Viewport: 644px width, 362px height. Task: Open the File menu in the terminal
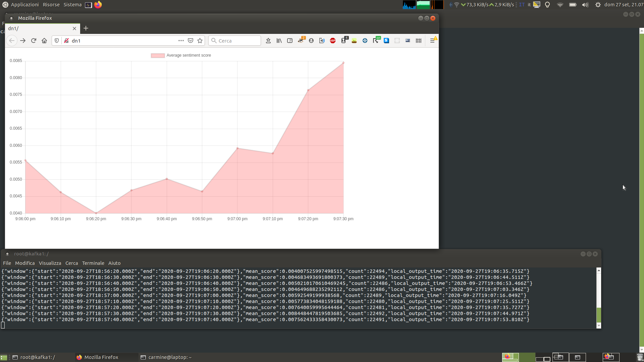(x=7, y=263)
